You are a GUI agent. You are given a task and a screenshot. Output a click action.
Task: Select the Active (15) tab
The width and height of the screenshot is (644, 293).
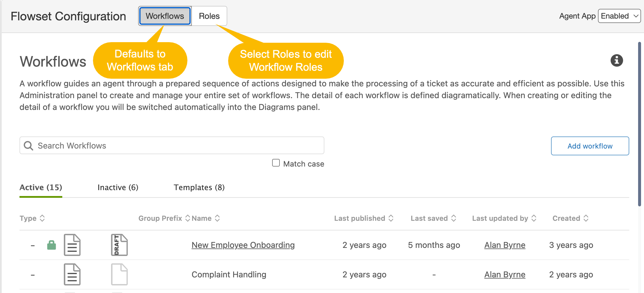pos(41,187)
